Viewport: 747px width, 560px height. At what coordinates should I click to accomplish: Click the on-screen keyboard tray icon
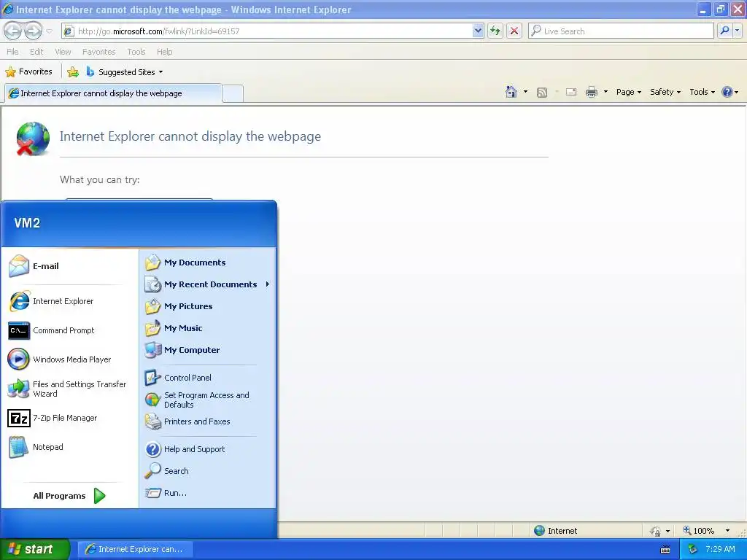tap(665, 550)
